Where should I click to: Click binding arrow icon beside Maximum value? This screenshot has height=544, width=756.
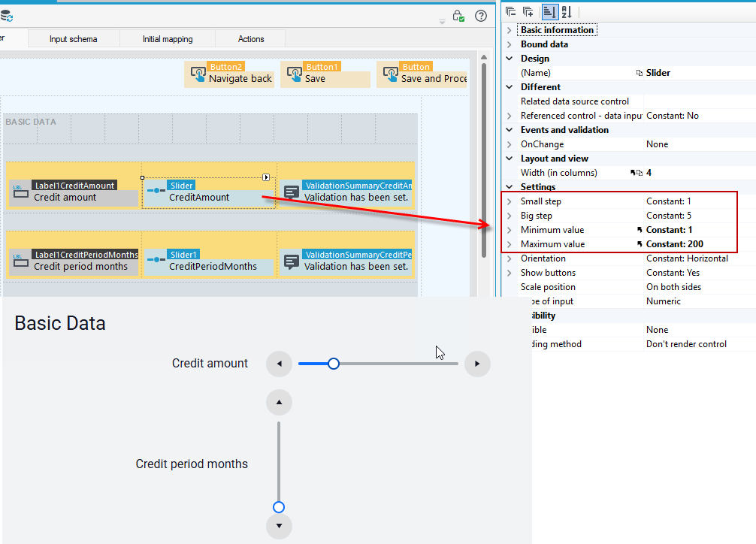pos(640,244)
